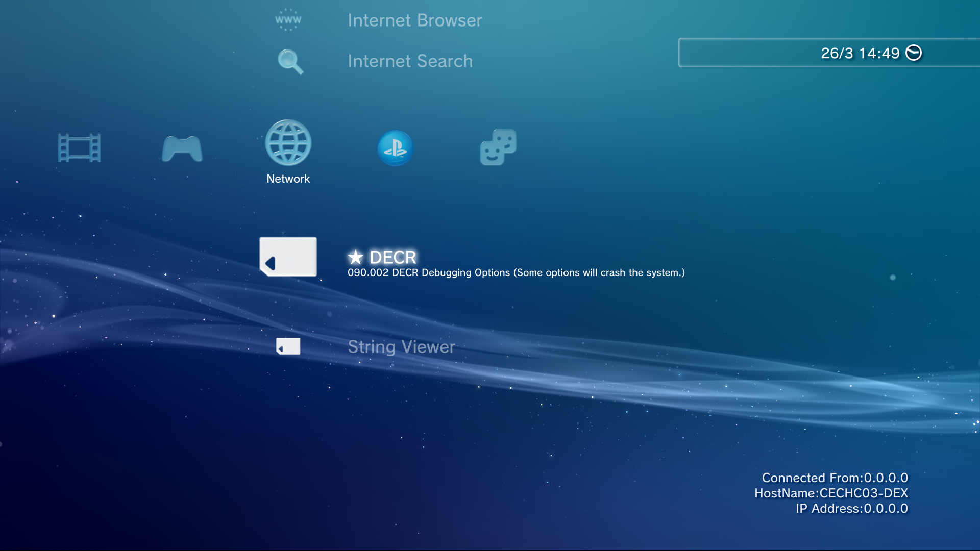Click the star marker before DECR

point(356,257)
